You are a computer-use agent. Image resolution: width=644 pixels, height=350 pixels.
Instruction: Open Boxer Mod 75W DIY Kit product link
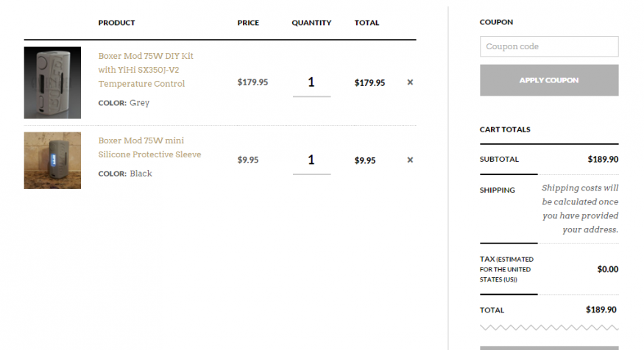[x=146, y=70]
